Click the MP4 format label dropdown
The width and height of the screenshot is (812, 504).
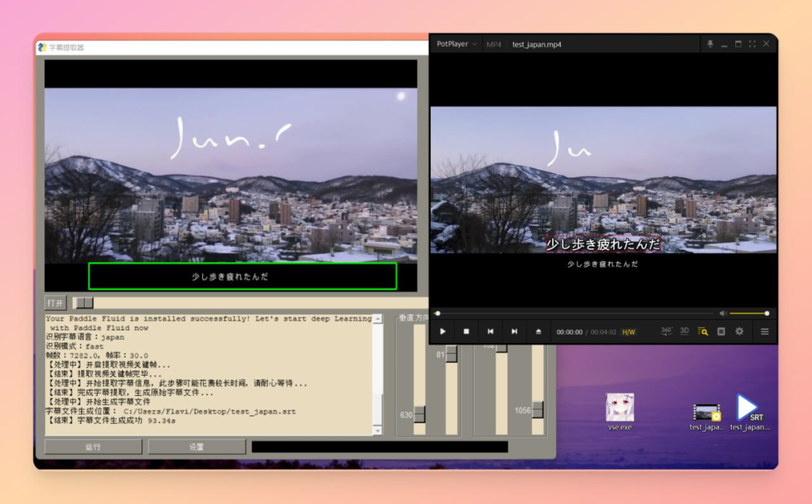[493, 44]
